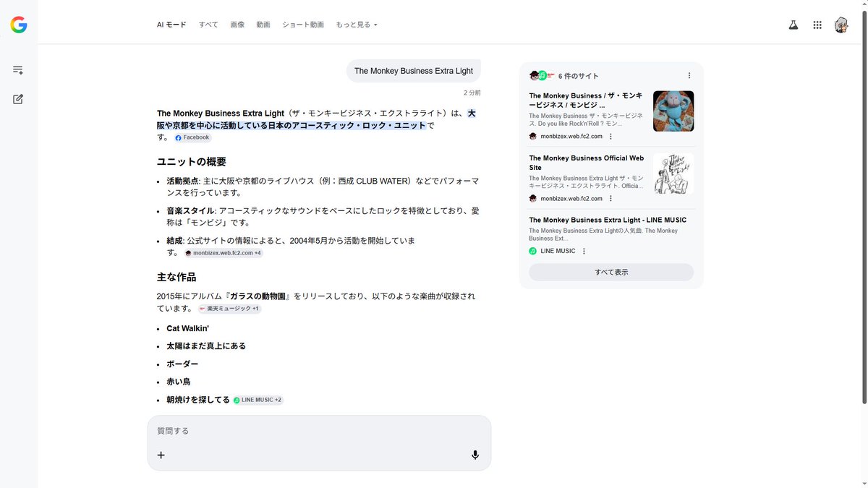The width and height of the screenshot is (868, 488).
Task: Click the 2 分前 timestamp
Action: [x=472, y=93]
